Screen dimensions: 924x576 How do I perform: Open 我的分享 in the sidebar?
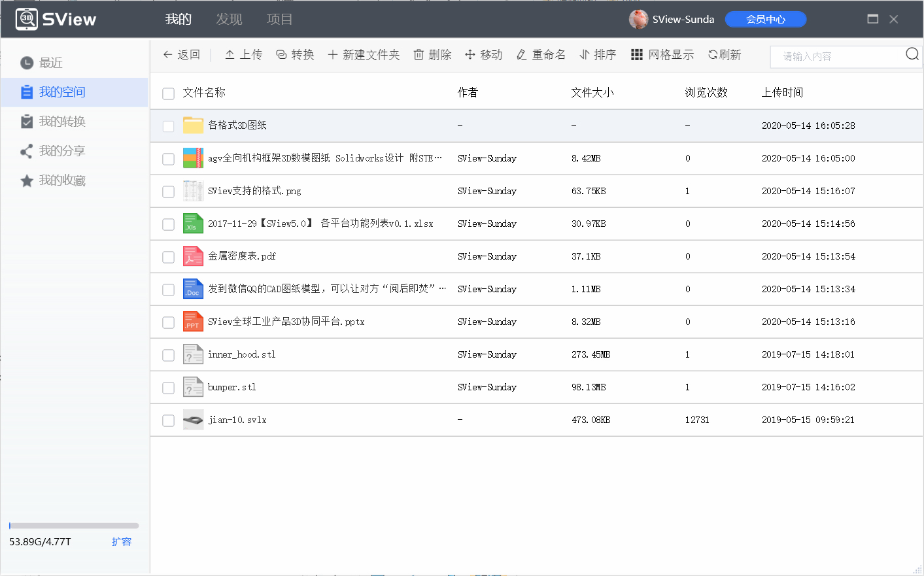pos(61,151)
